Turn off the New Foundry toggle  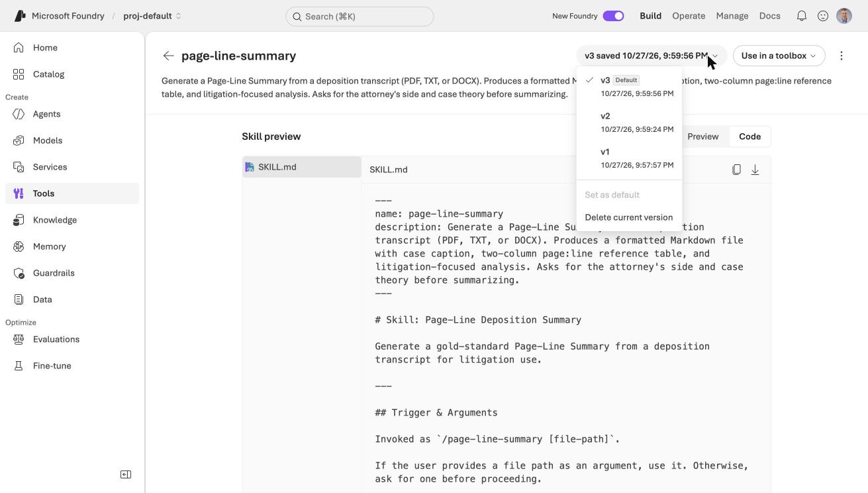point(613,16)
